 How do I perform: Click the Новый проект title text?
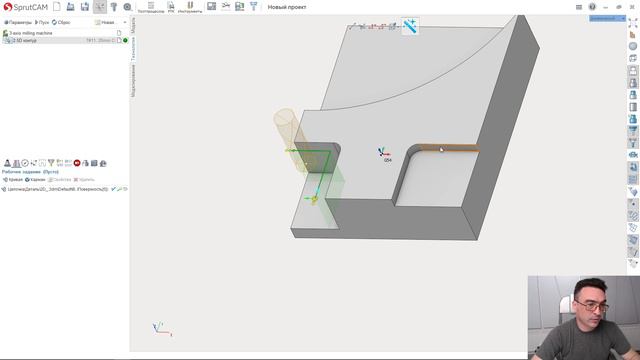tap(287, 7)
